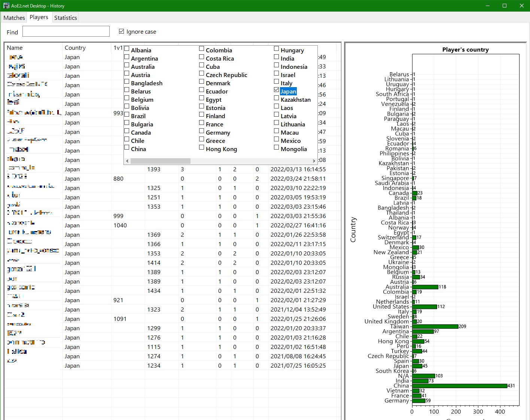
Task: Click the 1v1 column header
Action: coord(118,47)
